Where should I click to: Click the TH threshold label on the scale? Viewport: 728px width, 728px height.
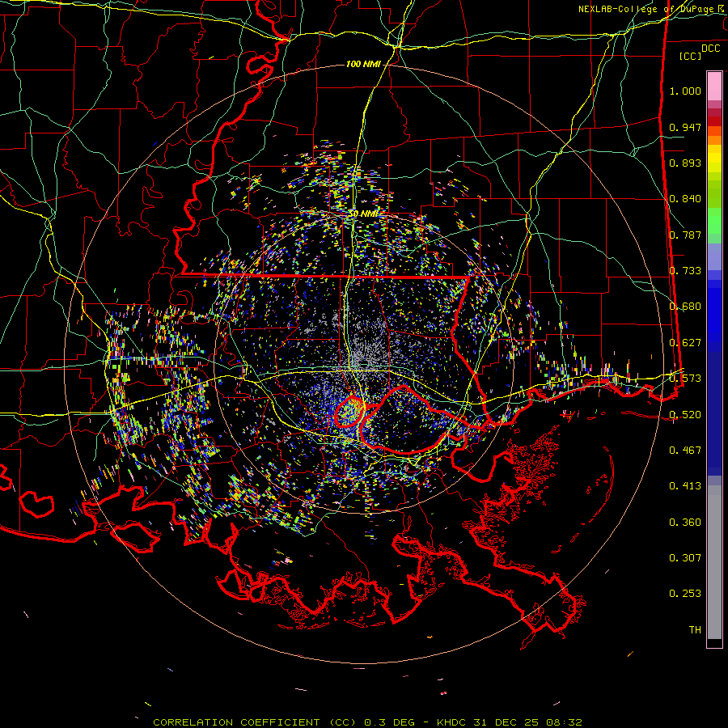pyautogui.click(x=695, y=630)
